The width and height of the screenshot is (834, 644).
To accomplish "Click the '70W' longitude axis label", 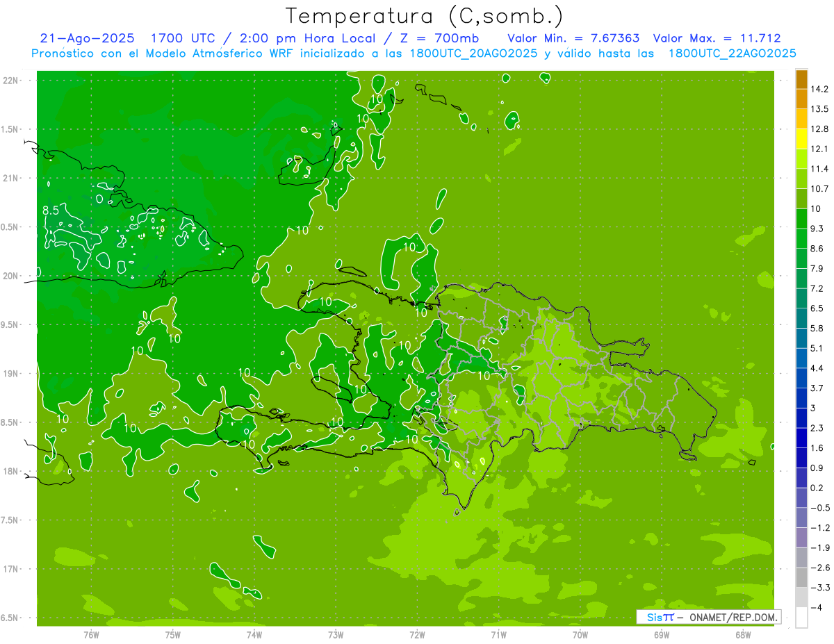I will pyautogui.click(x=580, y=634).
